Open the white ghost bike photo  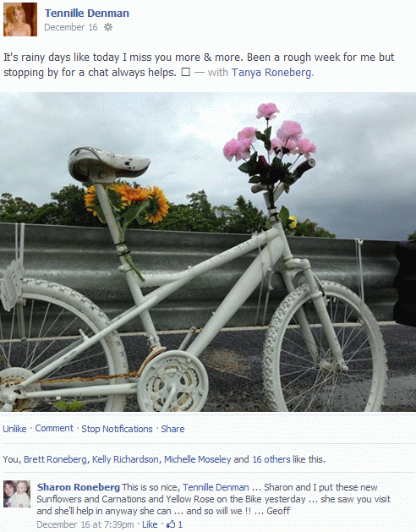[x=208, y=252]
